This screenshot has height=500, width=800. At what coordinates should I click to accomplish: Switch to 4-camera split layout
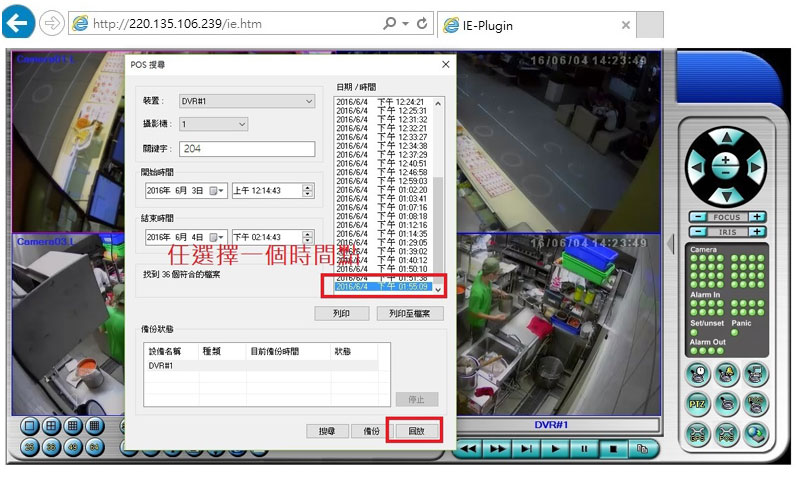(x=51, y=426)
